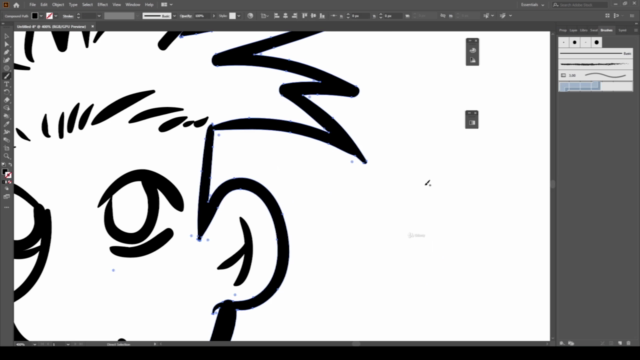This screenshot has width=640, height=360.
Task: Switch to the Swatches panel tab
Action: (594, 30)
